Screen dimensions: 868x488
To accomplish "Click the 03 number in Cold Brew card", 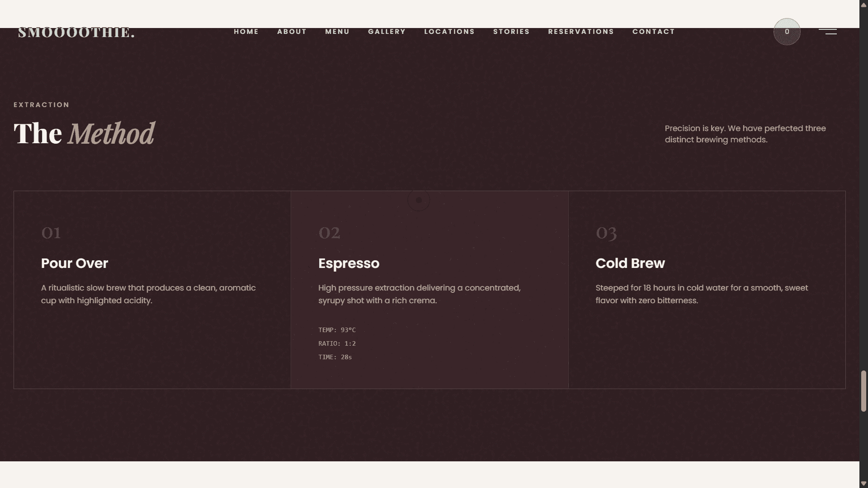I will [606, 233].
